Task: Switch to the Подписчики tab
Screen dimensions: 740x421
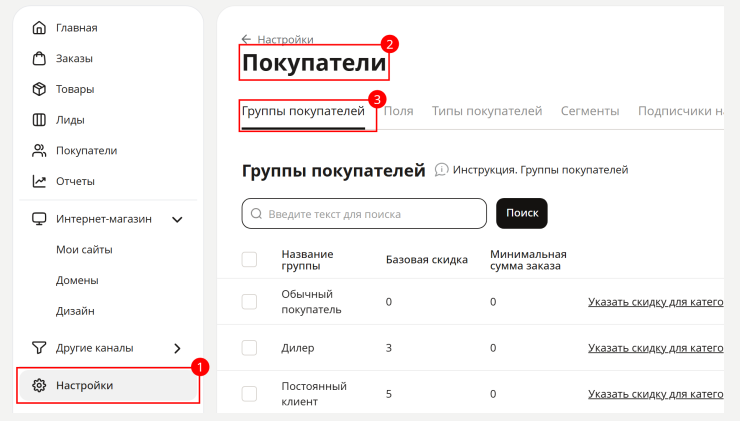Action: pos(681,111)
